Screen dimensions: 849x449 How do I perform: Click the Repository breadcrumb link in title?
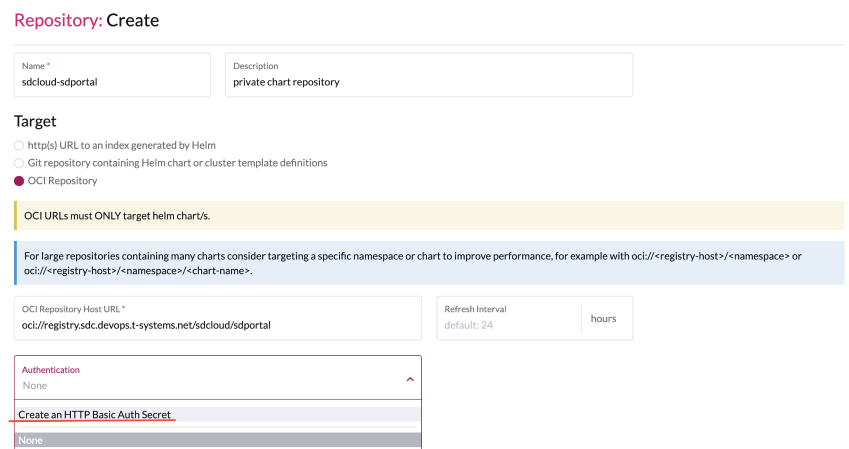click(x=56, y=20)
